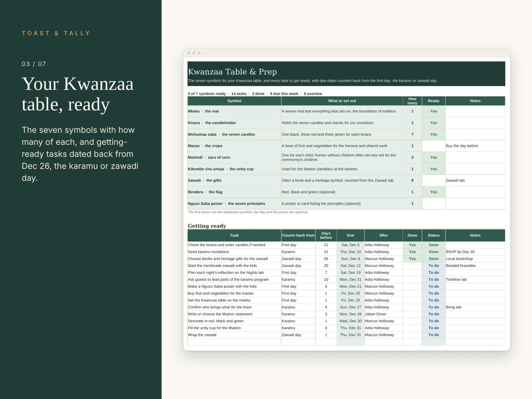
Task: Click due date 'Sat, Dec 5'
Action: tap(350, 245)
